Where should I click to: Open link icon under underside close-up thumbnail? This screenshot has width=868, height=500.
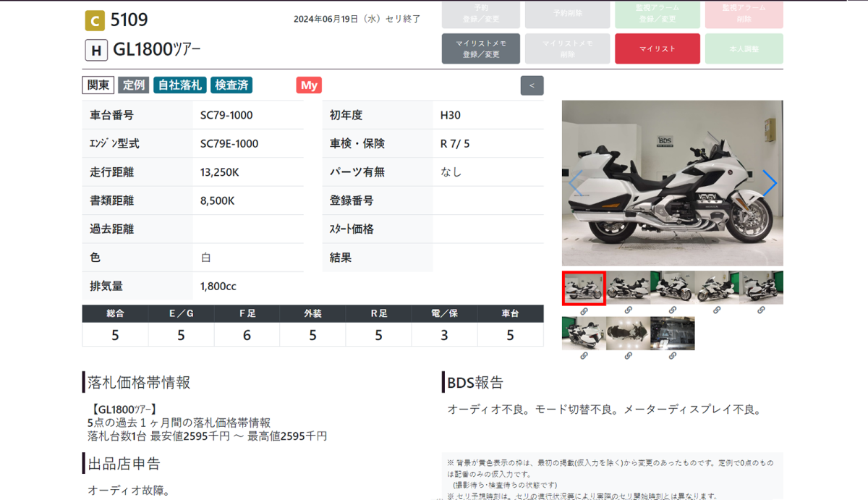click(672, 355)
